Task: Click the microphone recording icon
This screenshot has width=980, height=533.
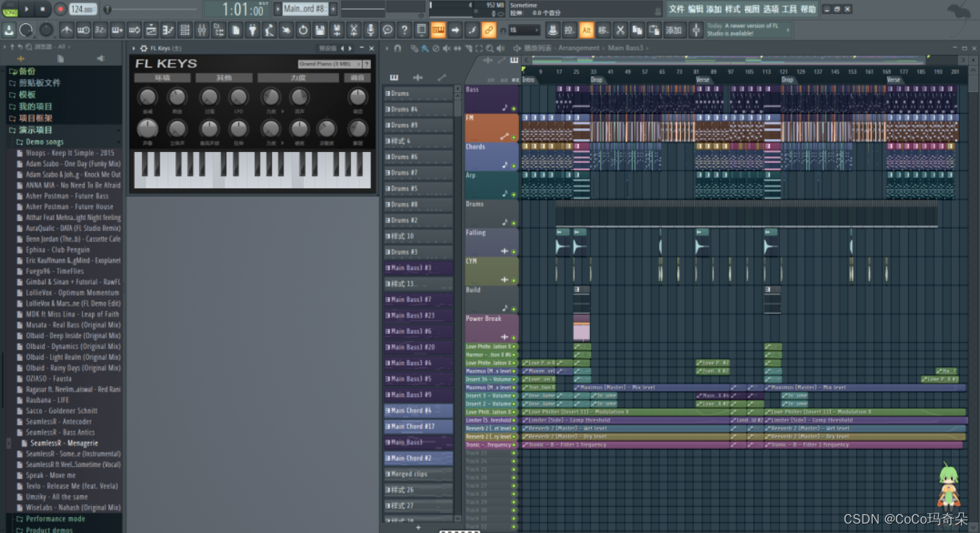Action: pos(370,30)
